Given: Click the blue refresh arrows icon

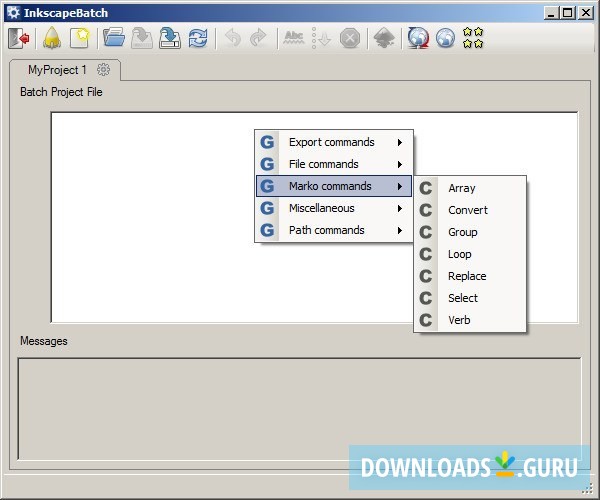Looking at the screenshot, I should pyautogui.click(x=198, y=38).
